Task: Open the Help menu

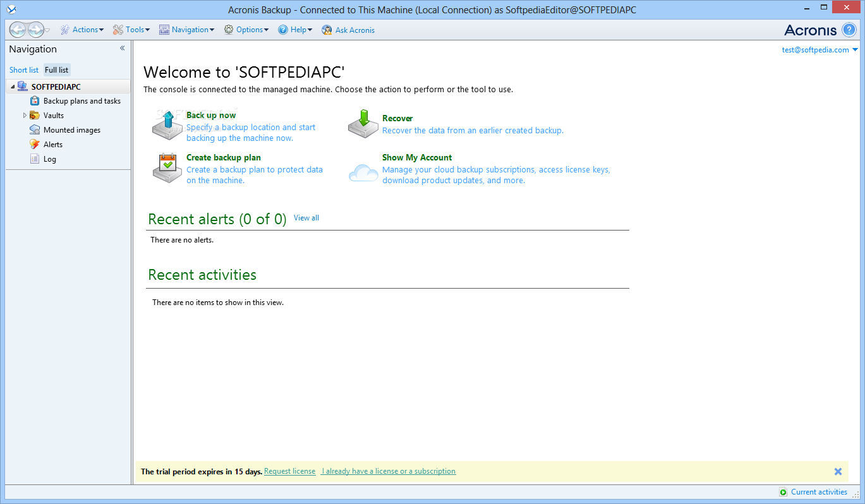Action: click(295, 30)
